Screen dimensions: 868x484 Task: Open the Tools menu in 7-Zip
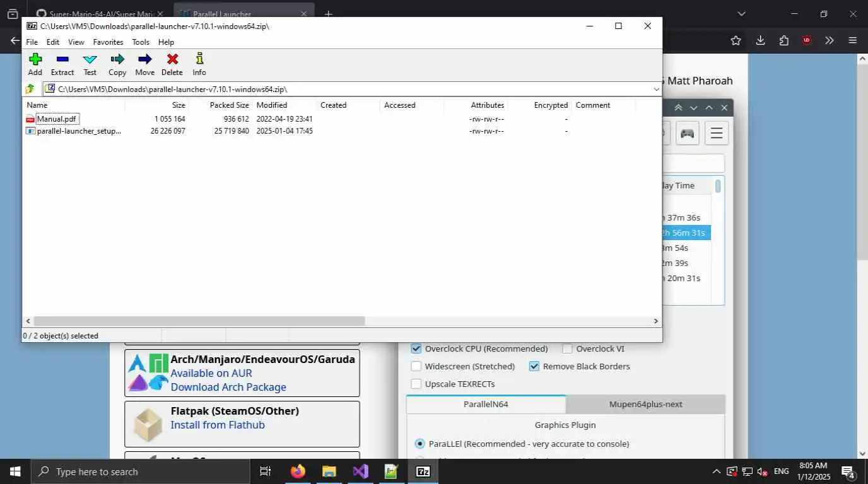coord(141,42)
